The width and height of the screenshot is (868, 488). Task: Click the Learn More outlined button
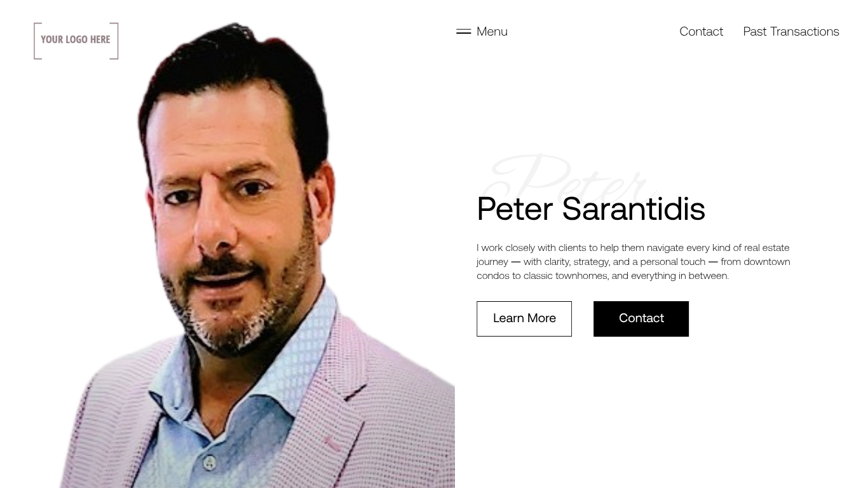524,319
